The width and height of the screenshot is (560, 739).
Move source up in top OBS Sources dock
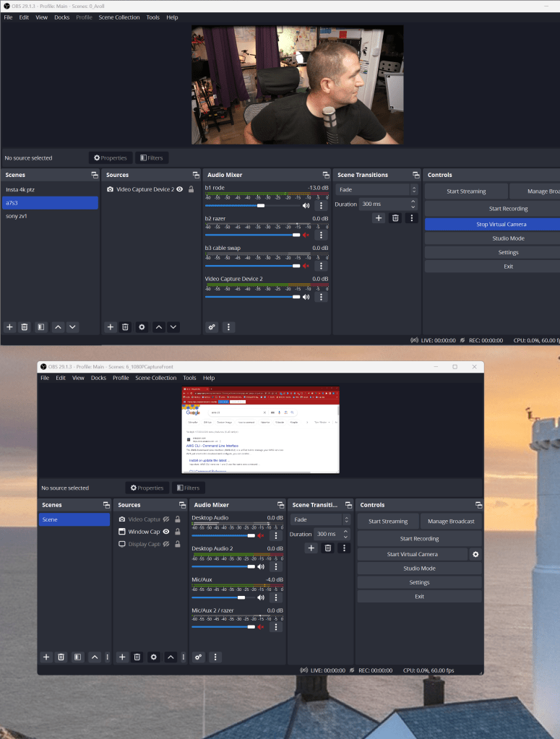coord(159,327)
